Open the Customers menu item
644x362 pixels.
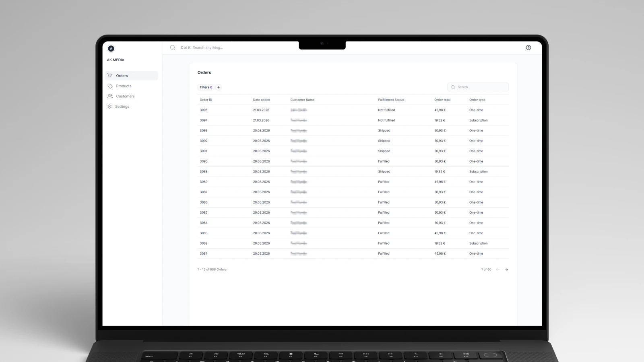[125, 96]
